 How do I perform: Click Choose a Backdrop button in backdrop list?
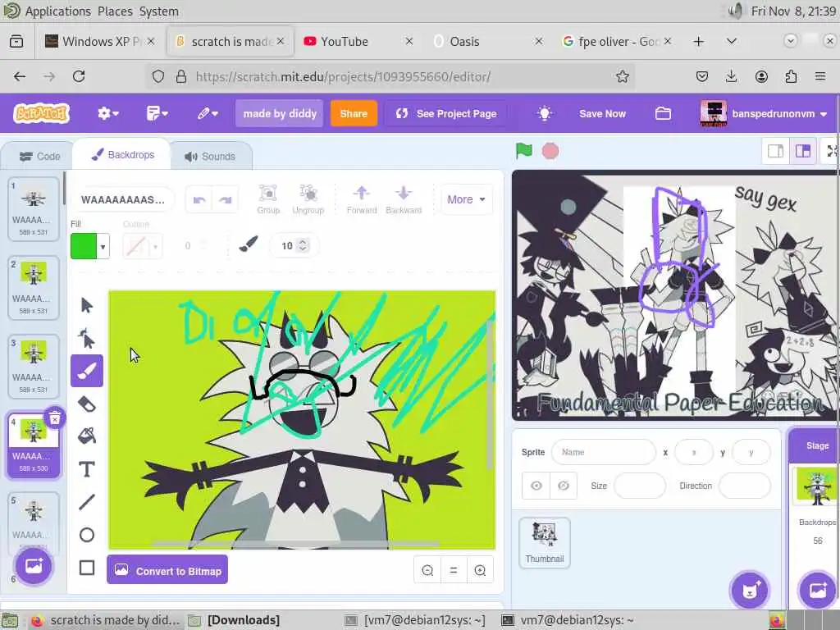point(34,566)
